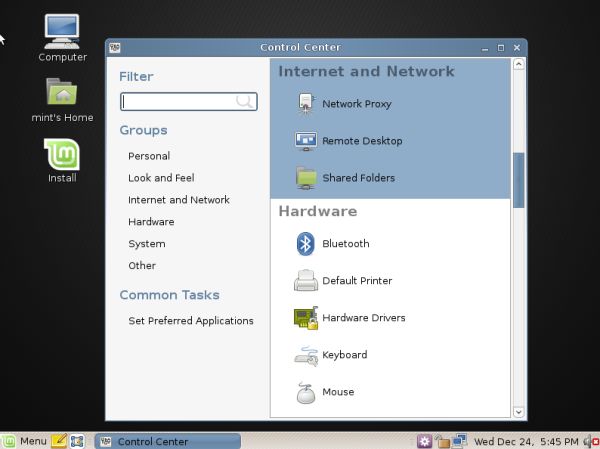
Task: Click the note-taking pencil icon in taskbar
Action: point(59,441)
